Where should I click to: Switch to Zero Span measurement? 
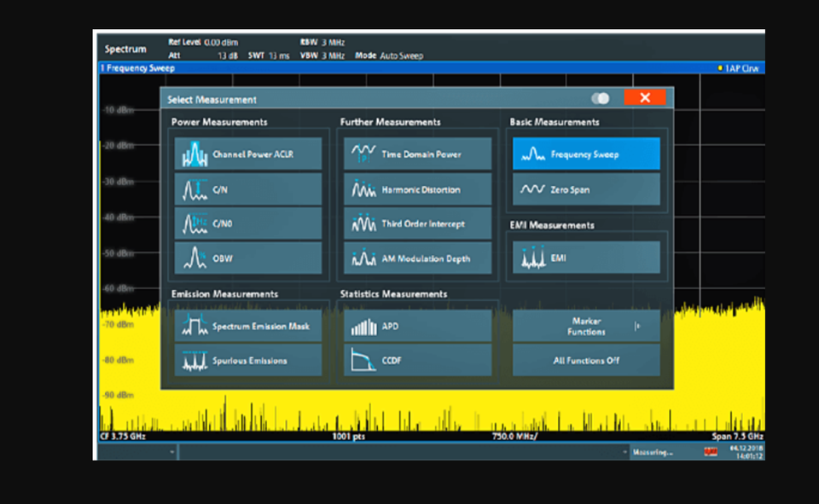pyautogui.click(x=586, y=189)
